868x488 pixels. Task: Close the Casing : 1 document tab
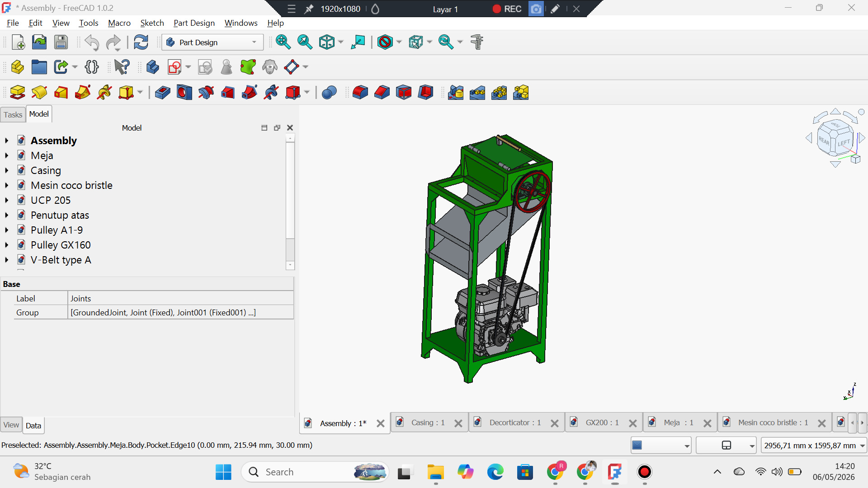point(458,423)
